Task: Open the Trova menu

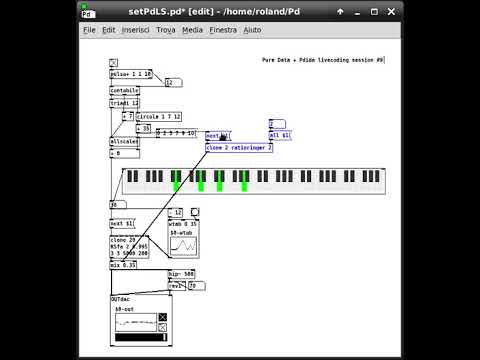Action: (166, 30)
